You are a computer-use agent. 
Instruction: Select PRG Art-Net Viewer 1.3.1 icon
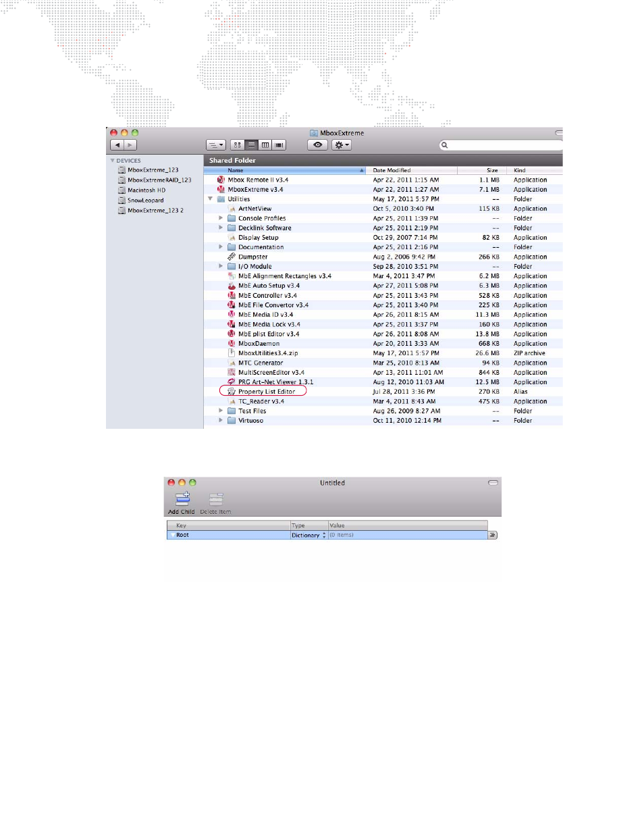coord(232,382)
